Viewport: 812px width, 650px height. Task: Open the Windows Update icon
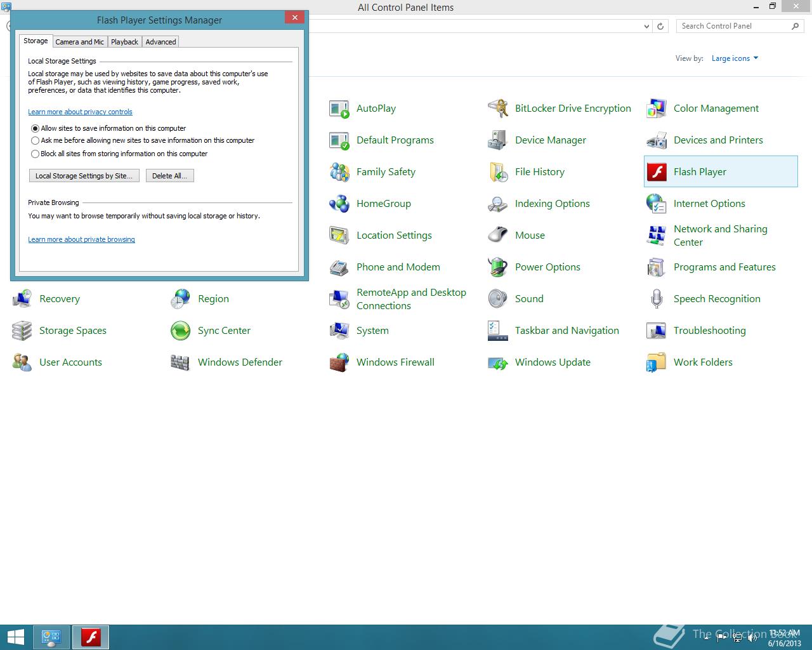(498, 362)
